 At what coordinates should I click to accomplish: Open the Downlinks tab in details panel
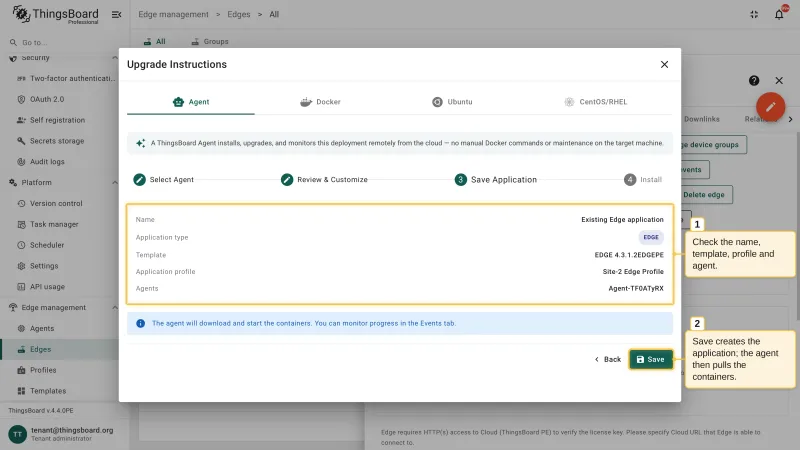[x=702, y=119]
